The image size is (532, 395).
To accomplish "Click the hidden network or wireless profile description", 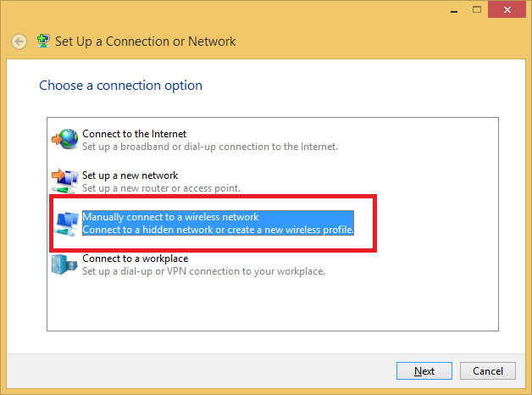I will tap(217, 230).
